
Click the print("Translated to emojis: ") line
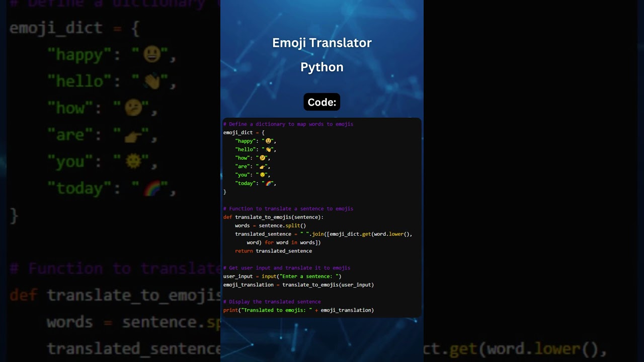[x=298, y=310]
